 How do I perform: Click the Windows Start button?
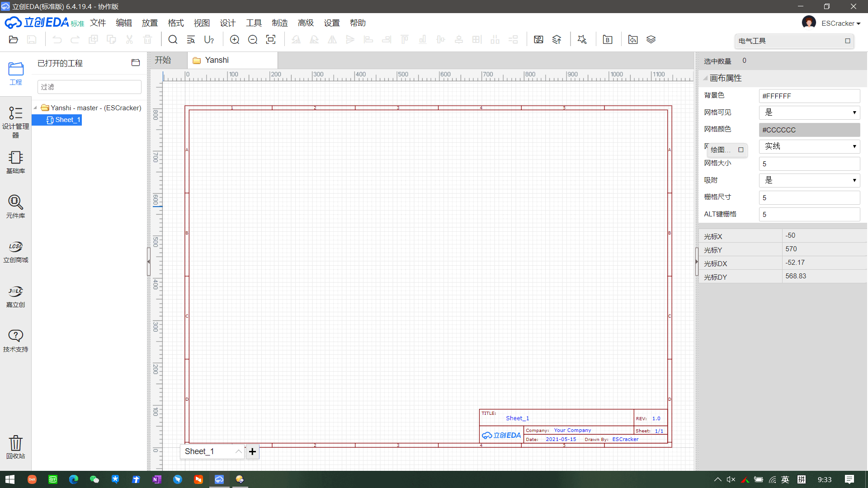pyautogui.click(x=9, y=479)
